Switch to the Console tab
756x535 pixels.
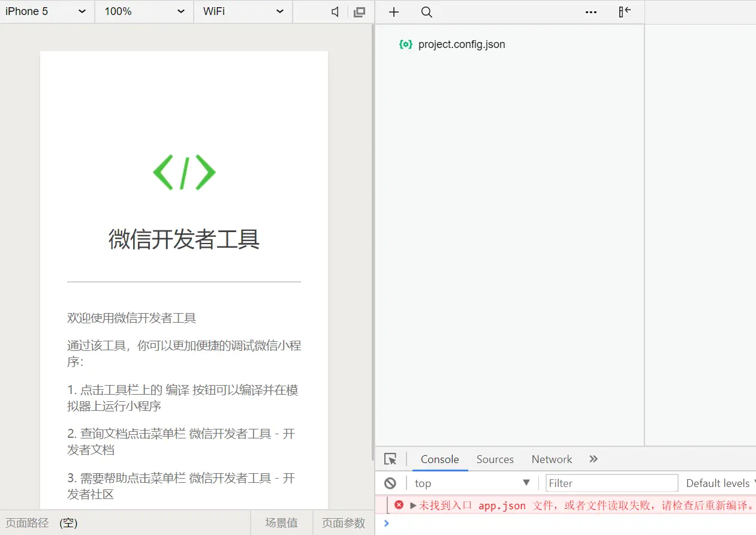click(x=439, y=459)
